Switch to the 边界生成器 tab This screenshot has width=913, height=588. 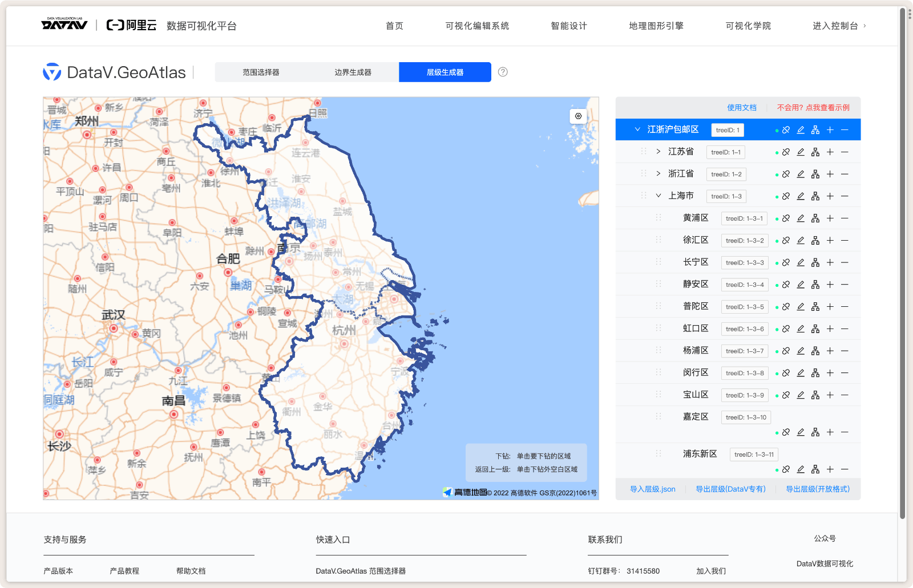(x=354, y=72)
